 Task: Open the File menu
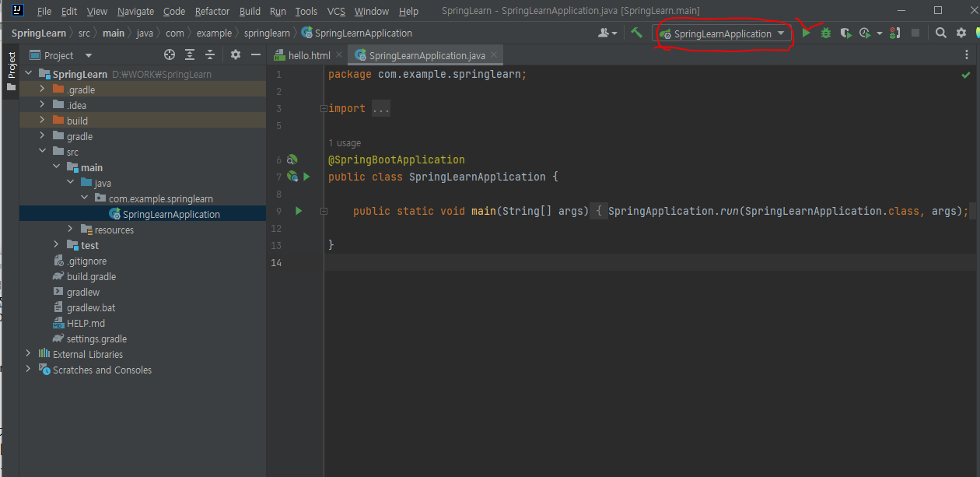[x=44, y=11]
